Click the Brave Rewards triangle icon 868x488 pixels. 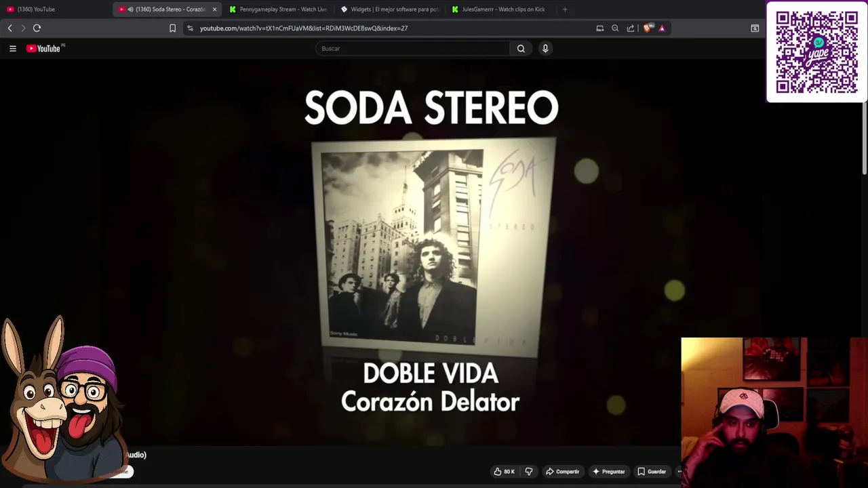pos(663,28)
